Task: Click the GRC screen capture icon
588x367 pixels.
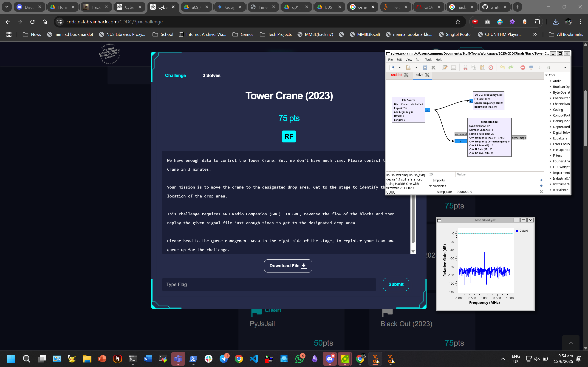Action: click(x=453, y=67)
